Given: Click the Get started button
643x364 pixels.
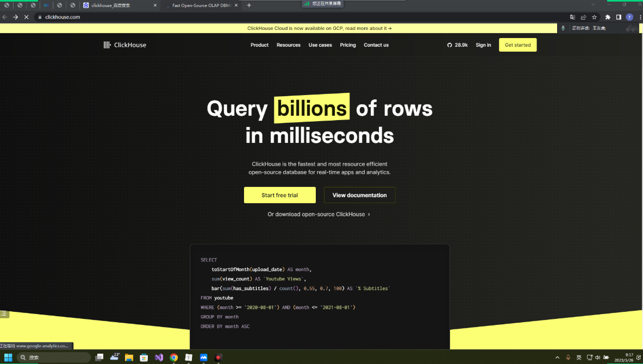Looking at the screenshot, I should click(x=517, y=45).
